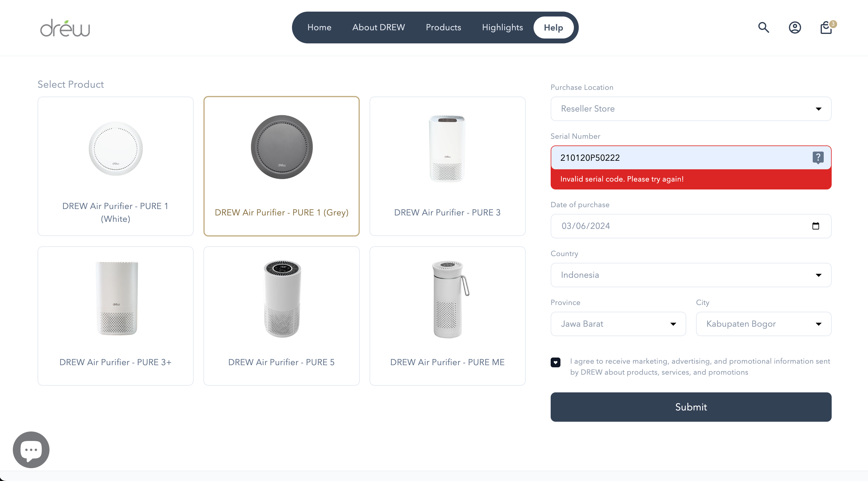Open the Highlights menu item

coord(502,27)
